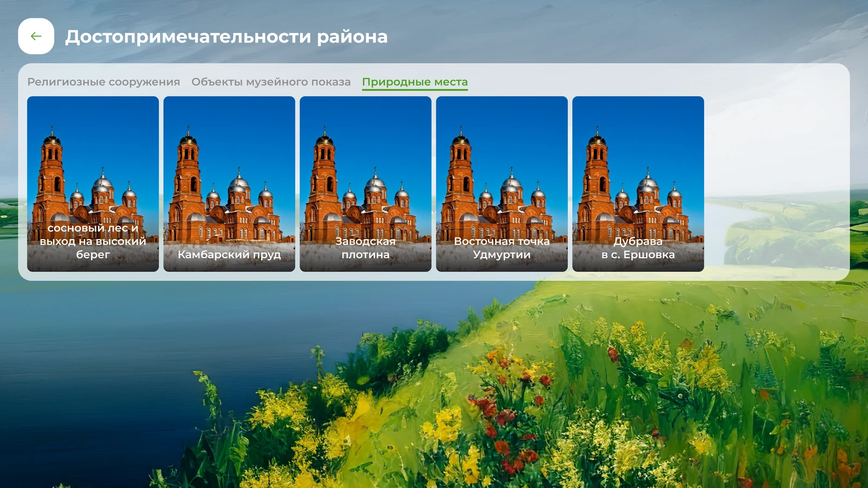Choose the Заводская плотина card
This screenshot has width=868, height=488.
[x=366, y=184]
